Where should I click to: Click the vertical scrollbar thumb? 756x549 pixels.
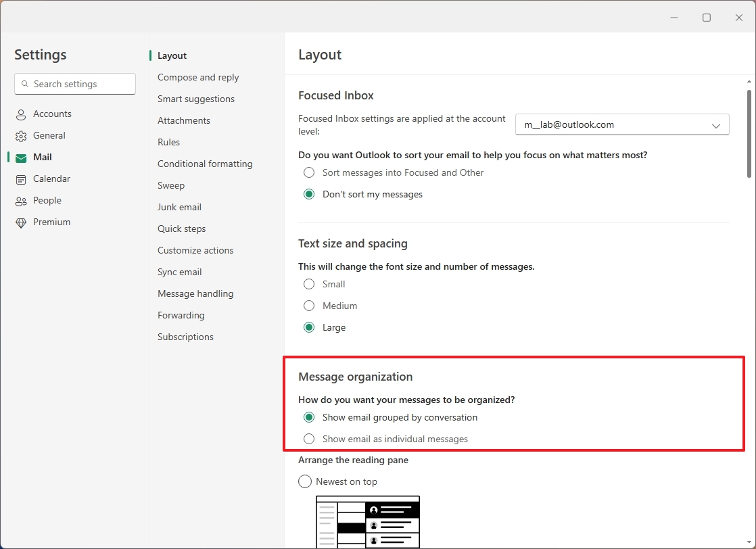tap(749, 133)
